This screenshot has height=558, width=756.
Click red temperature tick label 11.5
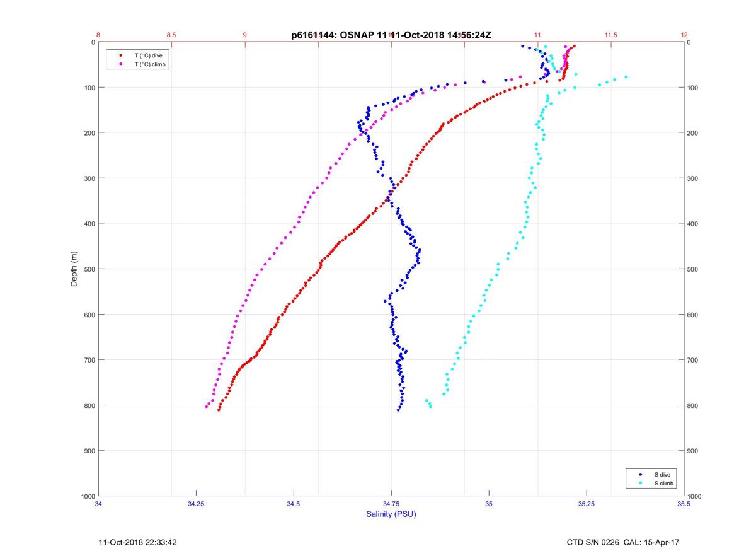(610, 35)
